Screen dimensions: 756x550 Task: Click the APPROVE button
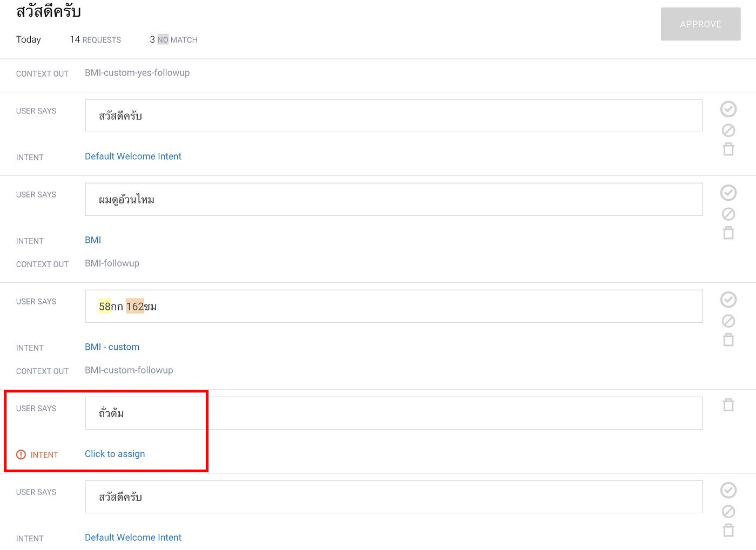click(700, 24)
